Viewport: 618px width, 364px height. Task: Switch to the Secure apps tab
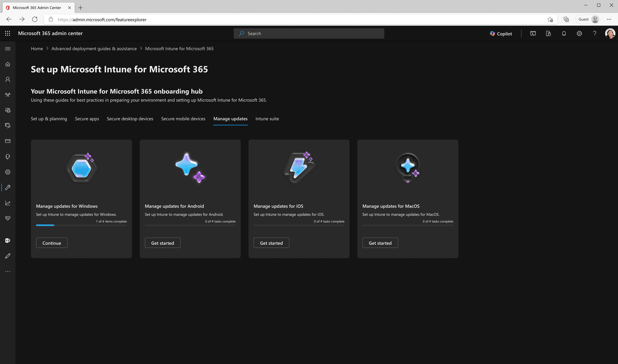point(87,119)
